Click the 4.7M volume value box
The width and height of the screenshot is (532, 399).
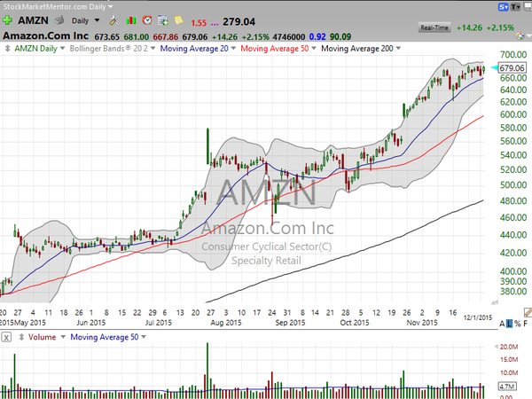[507, 387]
